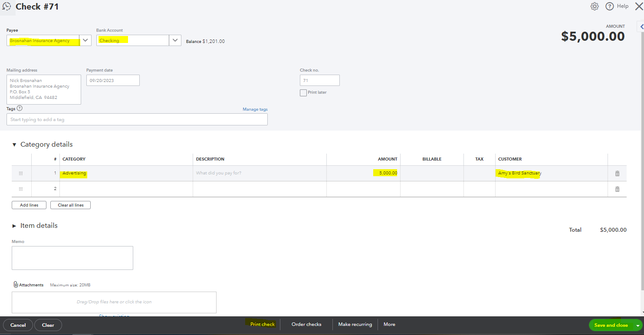Viewport: 644px width, 335px height.
Task: Click the Mailing address text box
Action: click(44, 89)
